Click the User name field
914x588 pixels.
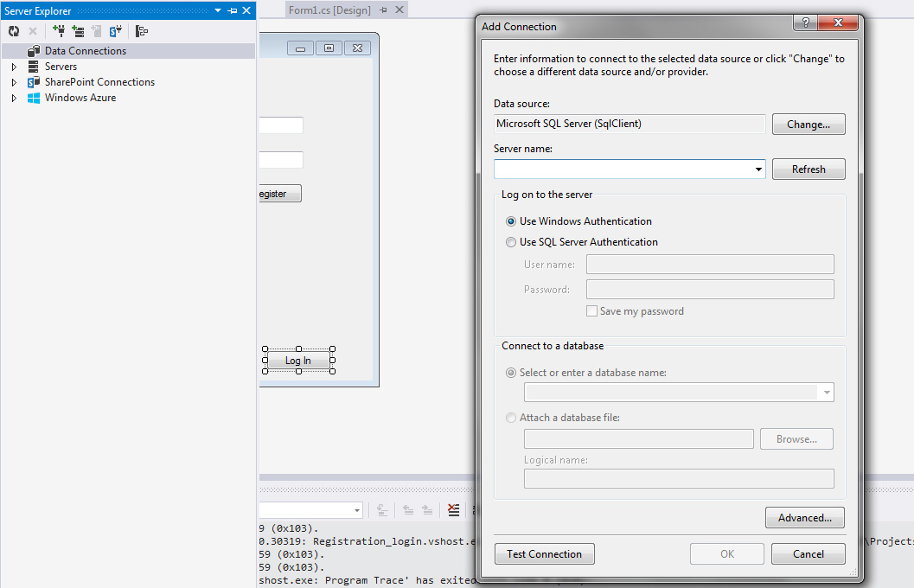point(710,265)
